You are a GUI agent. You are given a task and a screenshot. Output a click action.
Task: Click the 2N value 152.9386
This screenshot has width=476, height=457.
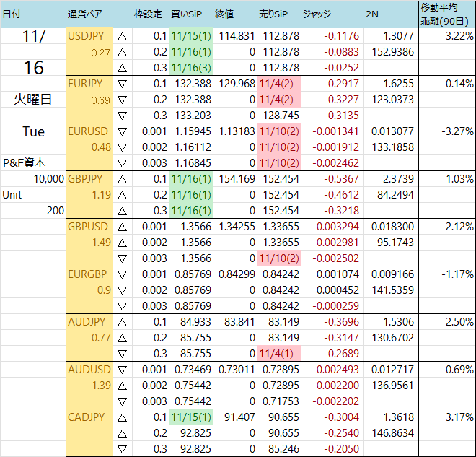click(x=391, y=52)
